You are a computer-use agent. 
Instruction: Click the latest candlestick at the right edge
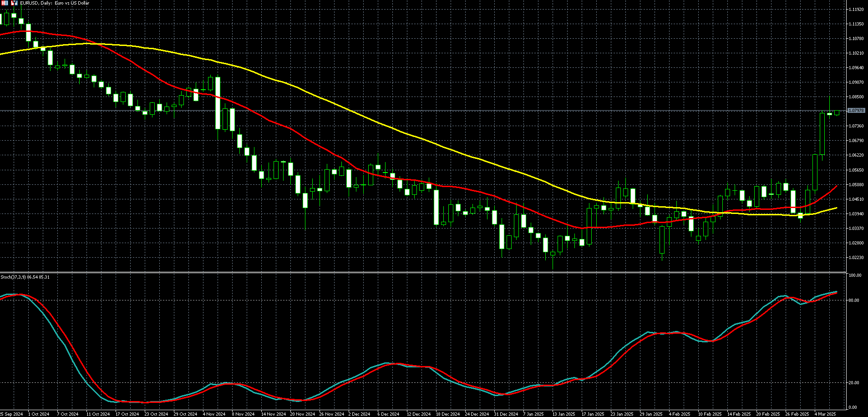pyautogui.click(x=837, y=112)
